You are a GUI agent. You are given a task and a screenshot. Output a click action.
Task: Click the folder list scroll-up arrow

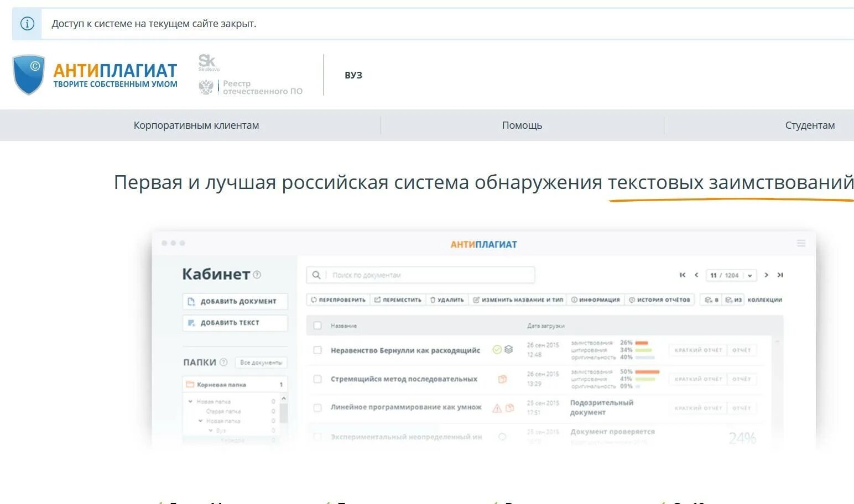[284, 398]
